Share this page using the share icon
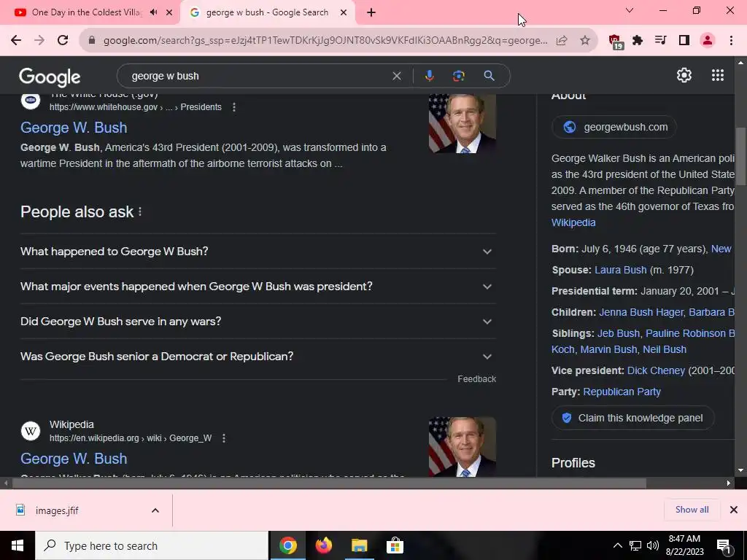 [x=562, y=41]
